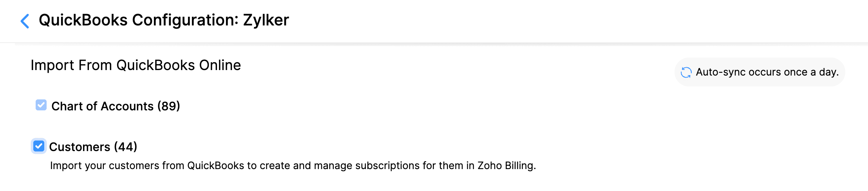Click the 'Auto-sync occurs once a day' badge
This screenshot has height=191, width=868.
click(759, 72)
